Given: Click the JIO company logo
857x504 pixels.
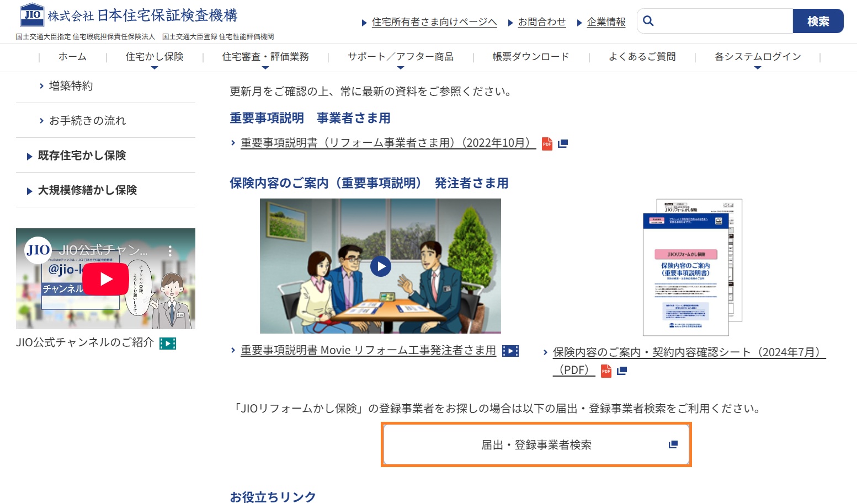Looking at the screenshot, I should tap(32, 15).
